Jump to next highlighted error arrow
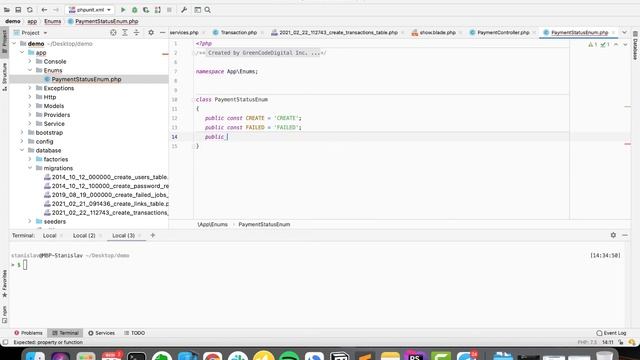The height and width of the screenshot is (360, 640). [x=625, y=44]
